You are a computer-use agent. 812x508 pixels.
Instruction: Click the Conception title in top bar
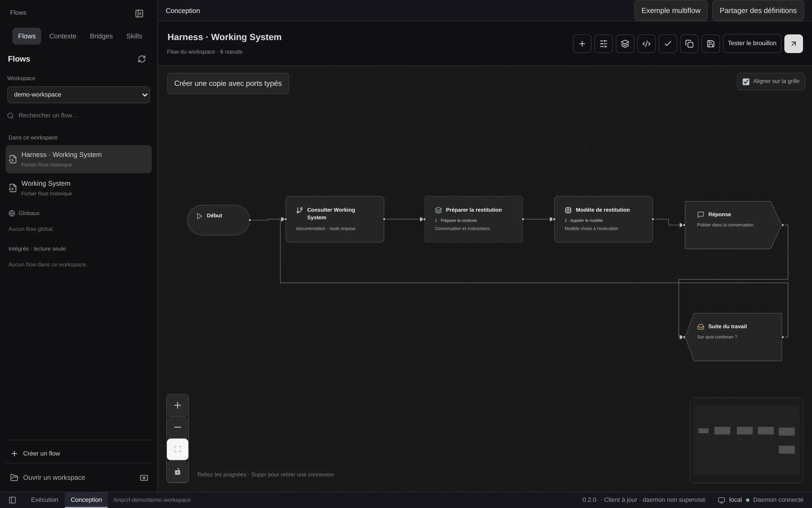tap(183, 11)
